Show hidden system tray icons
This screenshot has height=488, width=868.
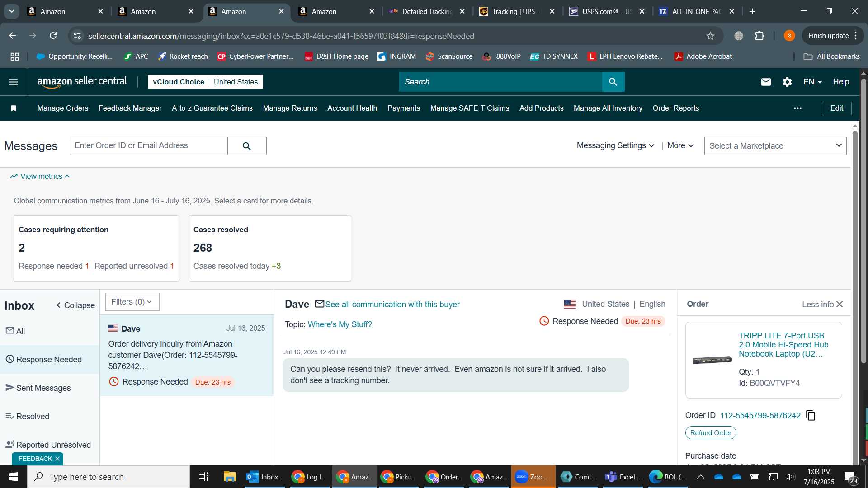click(x=700, y=477)
